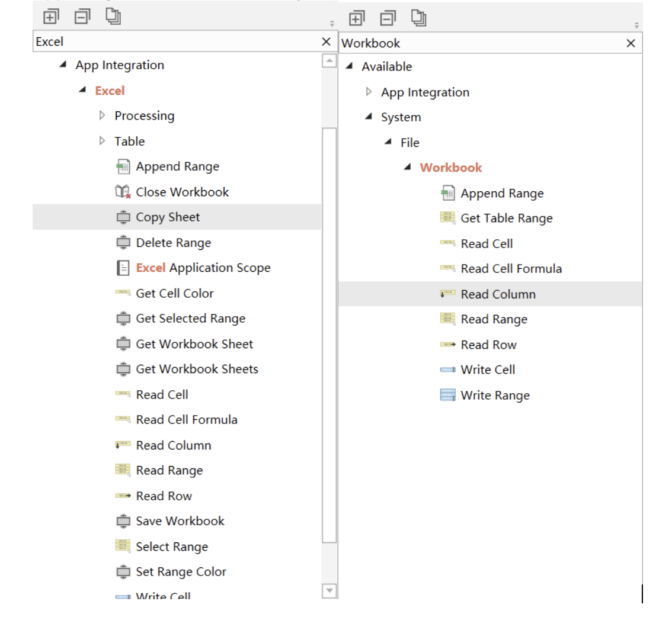Click Read Cell Formula icon under Excel

[123, 419]
